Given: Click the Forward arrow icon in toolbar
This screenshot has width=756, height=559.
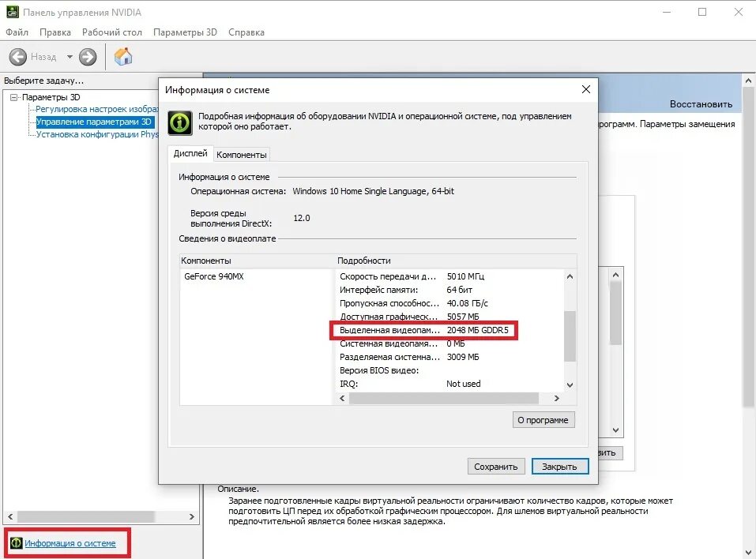Looking at the screenshot, I should 88,57.
